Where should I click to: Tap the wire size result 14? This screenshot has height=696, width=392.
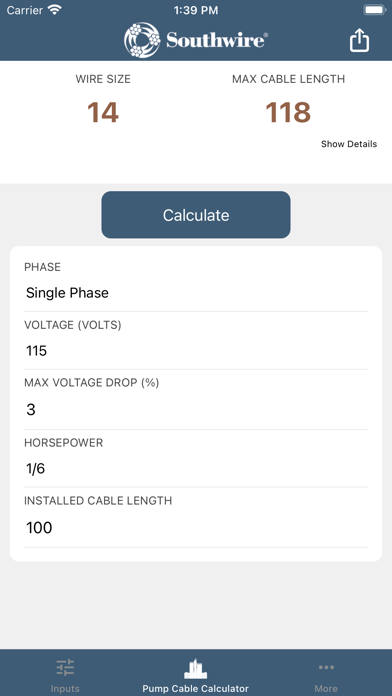coord(103,112)
